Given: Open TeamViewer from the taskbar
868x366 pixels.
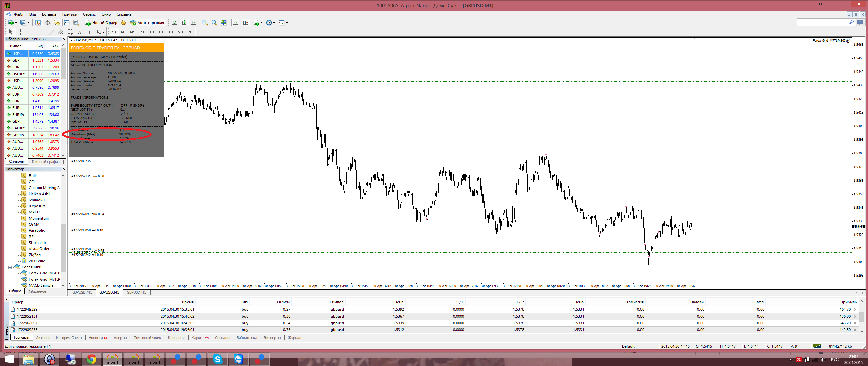Looking at the screenshot, I should pos(239,359).
